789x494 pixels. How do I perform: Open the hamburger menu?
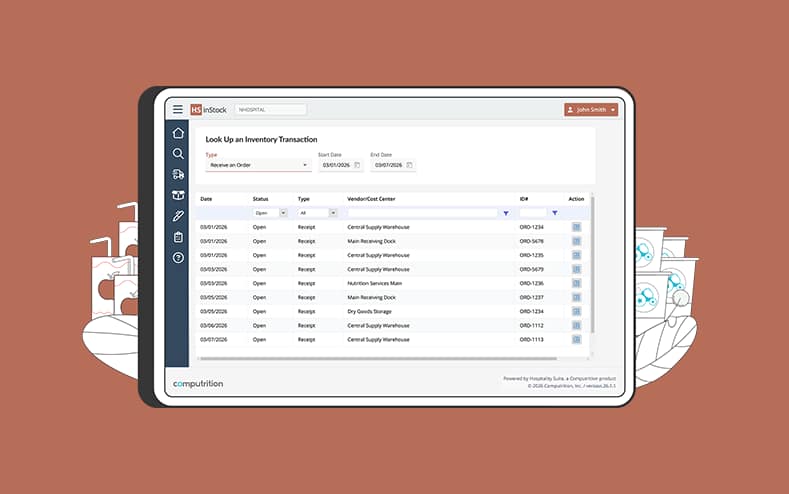tap(178, 109)
